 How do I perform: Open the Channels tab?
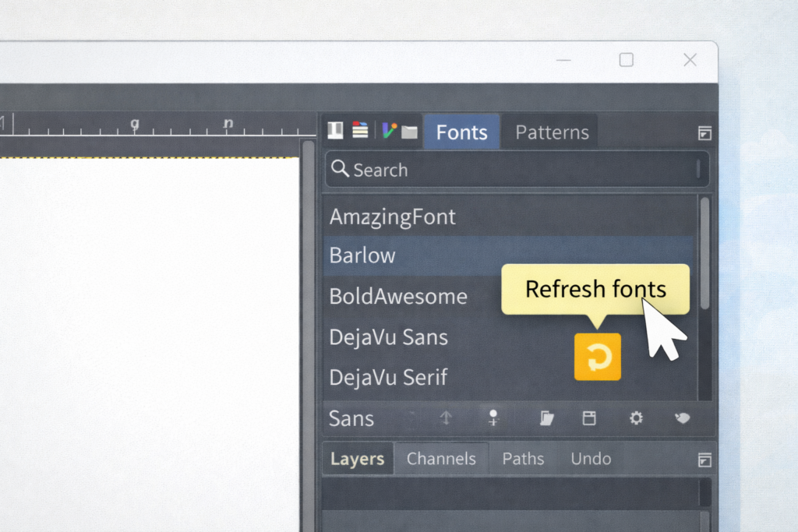pyautogui.click(x=441, y=459)
